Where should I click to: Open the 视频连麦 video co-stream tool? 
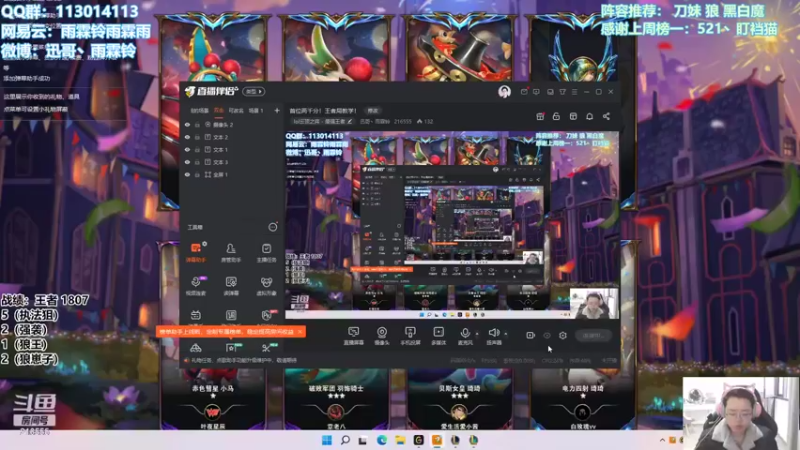[x=195, y=286]
